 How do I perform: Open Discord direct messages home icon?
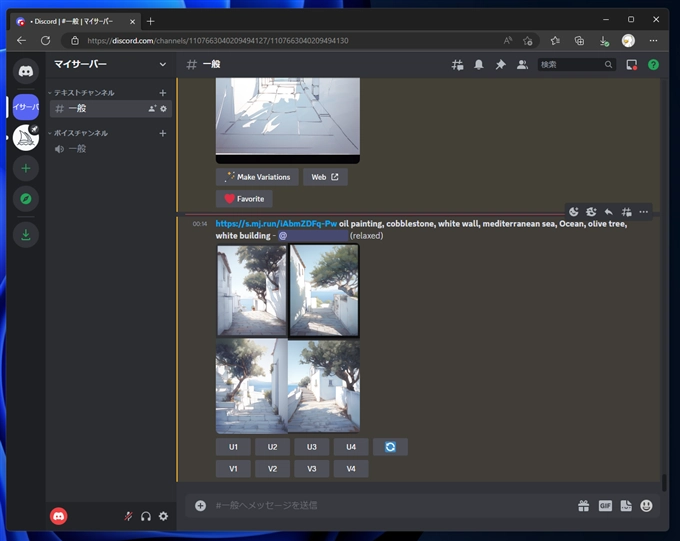26,71
